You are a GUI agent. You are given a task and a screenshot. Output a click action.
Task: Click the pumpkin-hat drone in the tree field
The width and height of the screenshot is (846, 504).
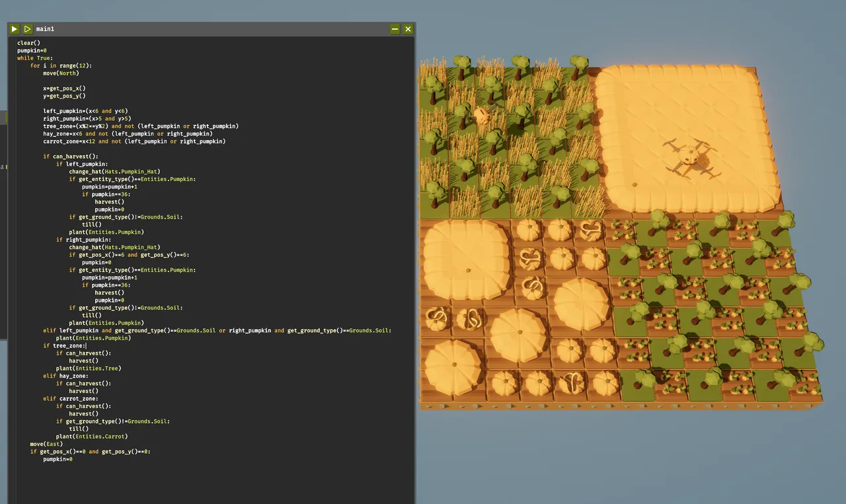click(x=480, y=116)
